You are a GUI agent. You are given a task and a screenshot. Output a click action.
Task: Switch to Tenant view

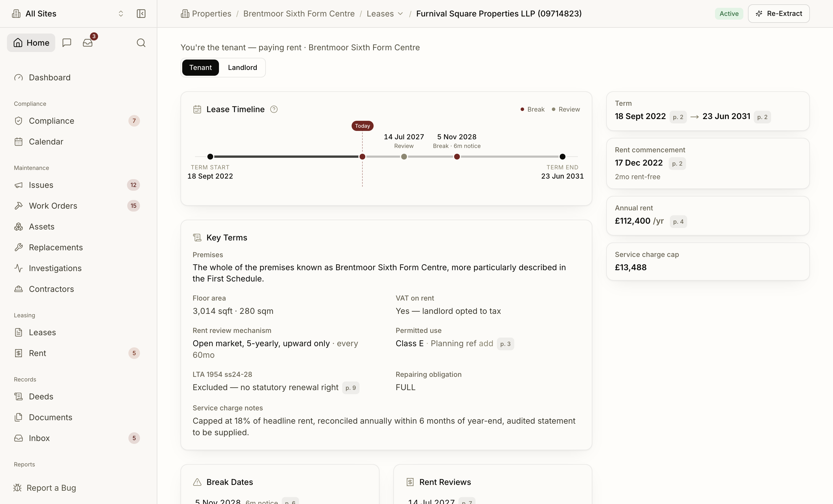(x=200, y=67)
